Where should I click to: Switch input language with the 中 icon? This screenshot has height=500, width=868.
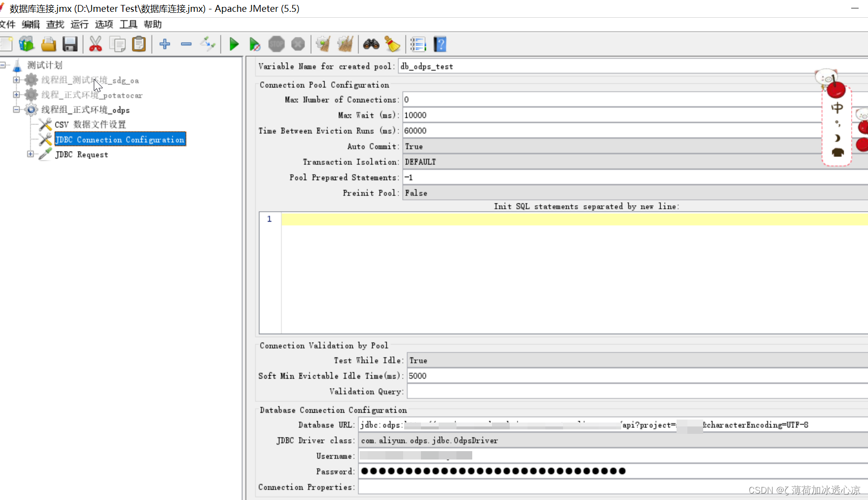(x=837, y=108)
